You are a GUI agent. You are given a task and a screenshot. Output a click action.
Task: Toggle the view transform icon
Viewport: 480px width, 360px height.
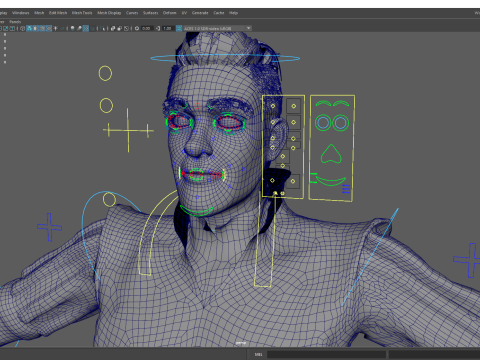click(179, 28)
